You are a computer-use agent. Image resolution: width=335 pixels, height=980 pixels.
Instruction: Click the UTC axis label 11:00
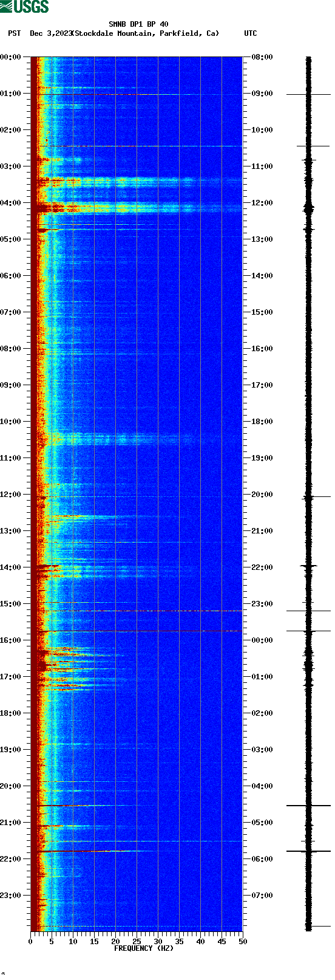click(262, 166)
